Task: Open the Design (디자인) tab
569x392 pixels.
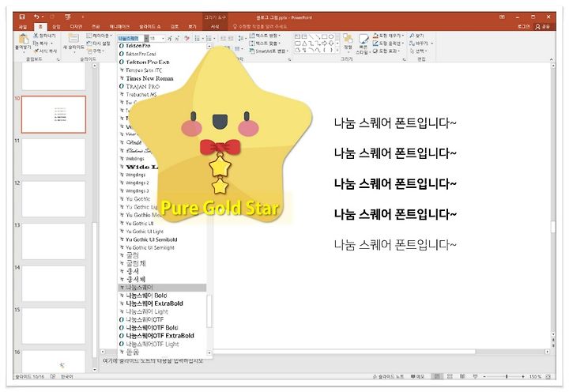Action: 76,27
